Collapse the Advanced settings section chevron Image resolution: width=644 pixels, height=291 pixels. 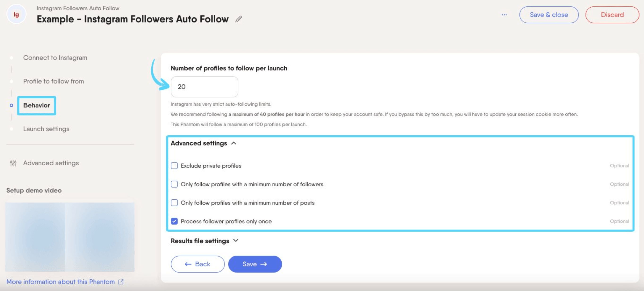[234, 143]
